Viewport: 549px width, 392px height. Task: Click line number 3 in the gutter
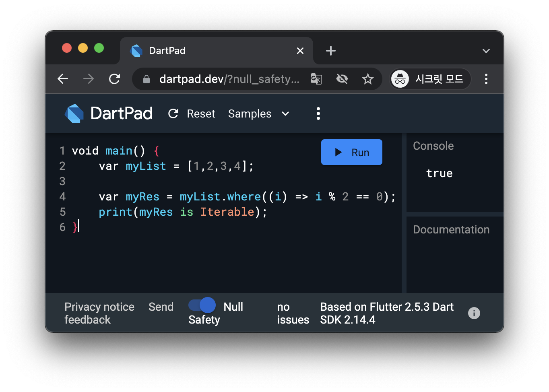[62, 182]
